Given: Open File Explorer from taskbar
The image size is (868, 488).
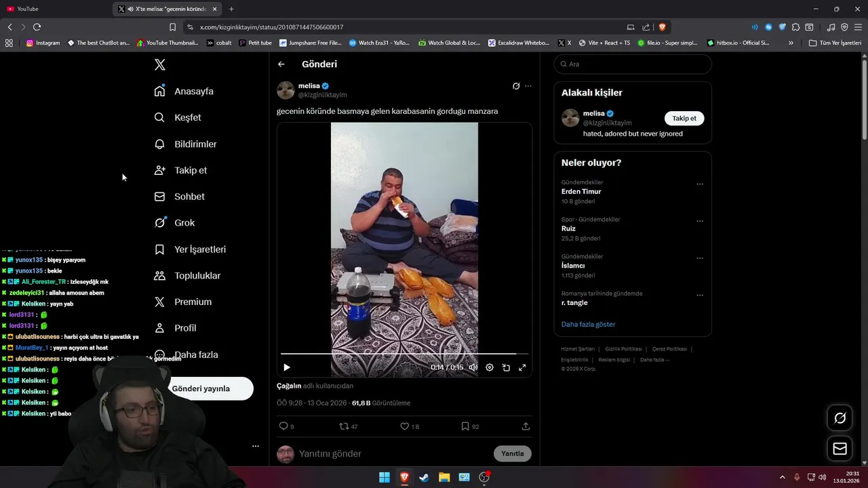Looking at the screenshot, I should coord(444,477).
